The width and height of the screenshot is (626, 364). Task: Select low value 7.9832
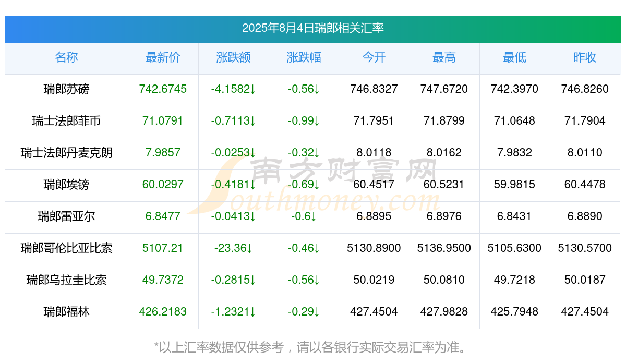click(x=514, y=153)
